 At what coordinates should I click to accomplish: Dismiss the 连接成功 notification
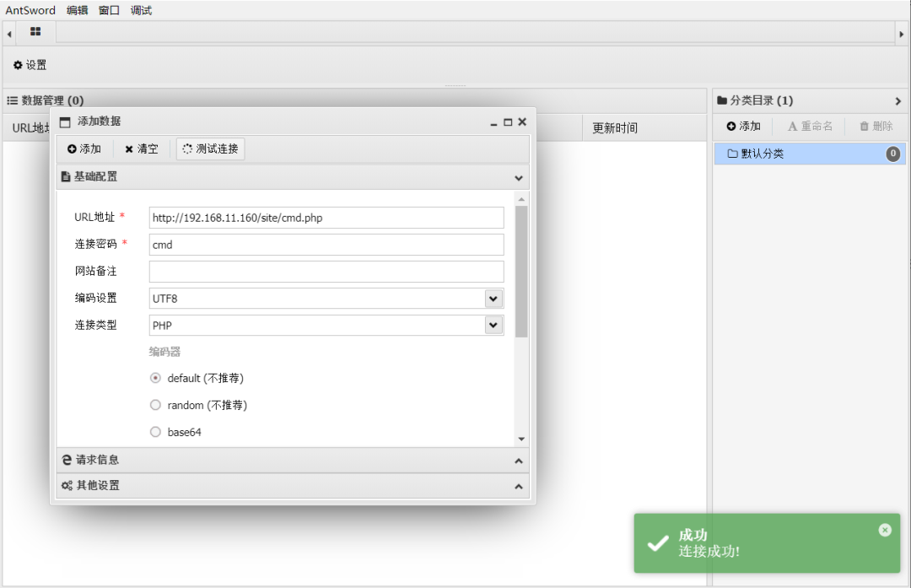pyautogui.click(x=884, y=530)
